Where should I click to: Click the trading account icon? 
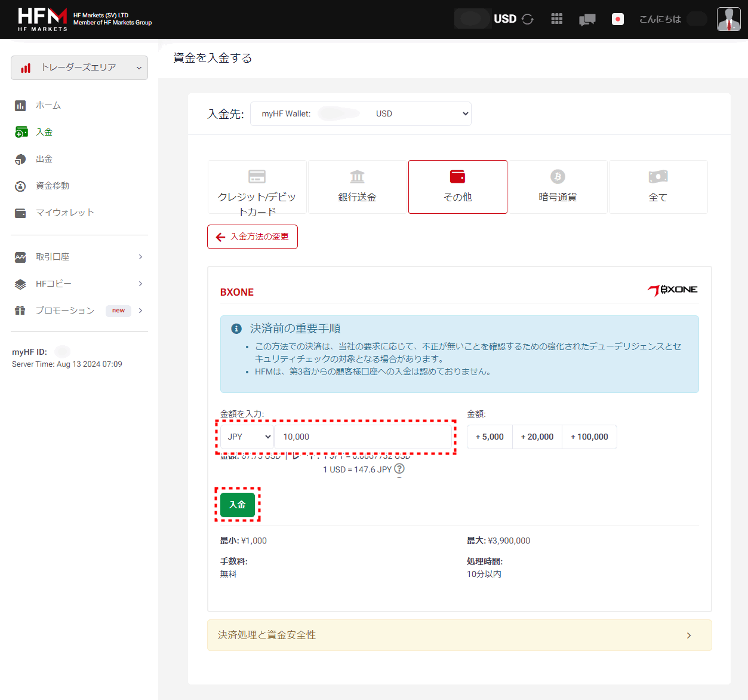coord(20,257)
